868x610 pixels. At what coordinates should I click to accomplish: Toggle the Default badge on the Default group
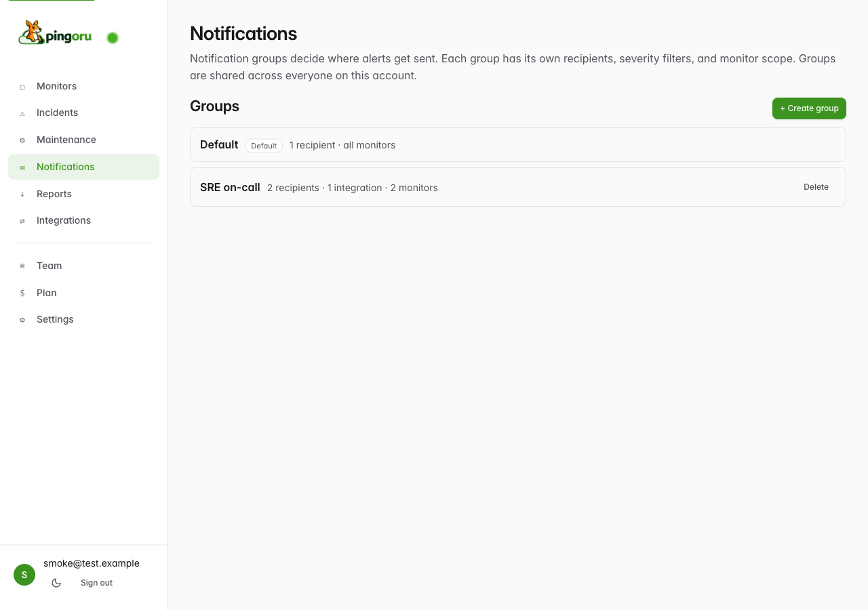pos(264,145)
